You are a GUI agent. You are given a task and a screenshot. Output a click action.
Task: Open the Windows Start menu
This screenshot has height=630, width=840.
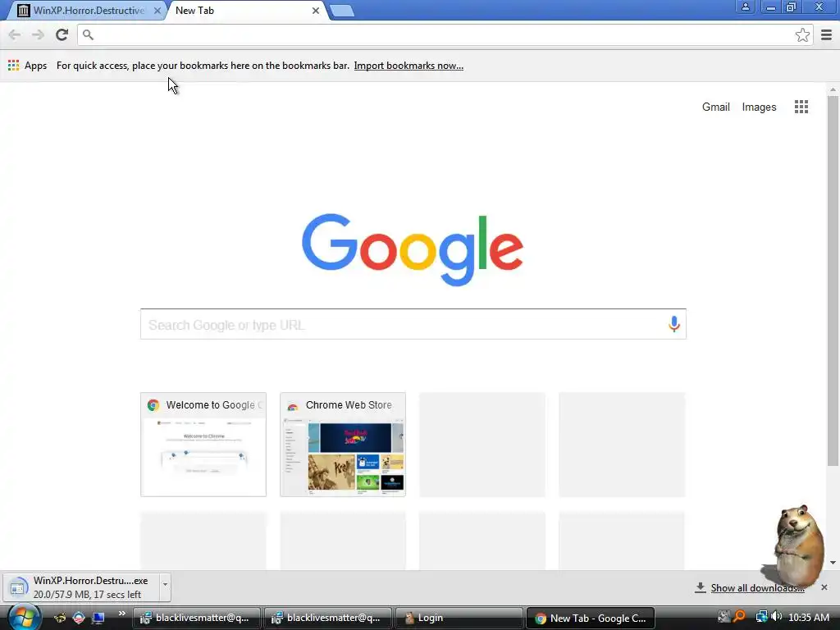(x=24, y=618)
